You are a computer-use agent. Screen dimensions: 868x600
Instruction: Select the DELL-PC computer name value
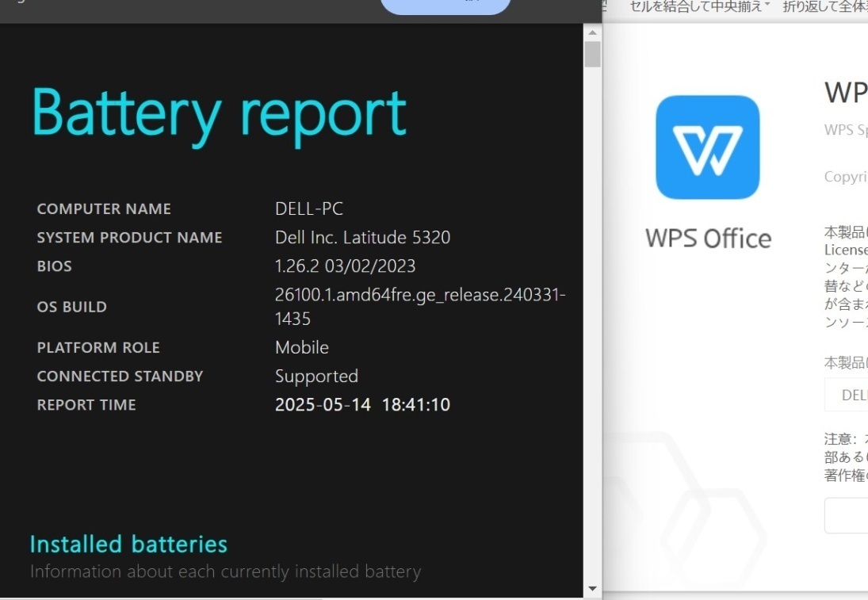pos(309,208)
